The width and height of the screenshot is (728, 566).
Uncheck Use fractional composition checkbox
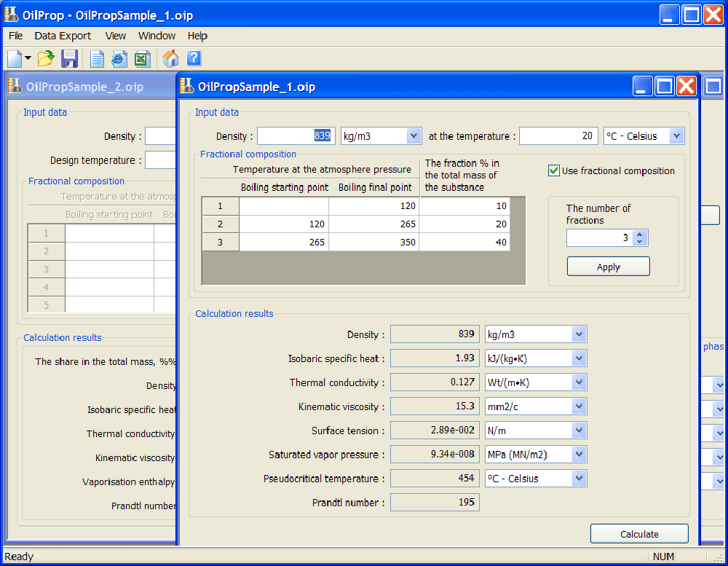[x=554, y=171]
